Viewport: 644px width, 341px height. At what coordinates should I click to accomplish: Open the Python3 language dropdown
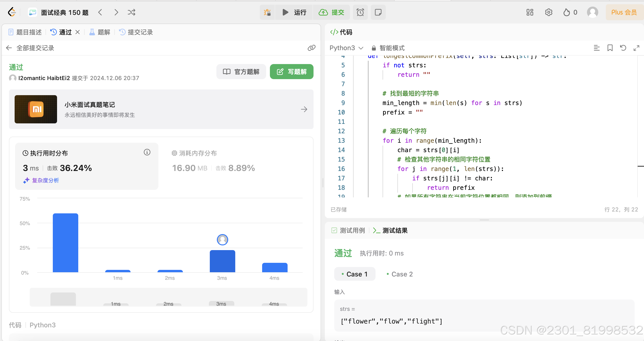pyautogui.click(x=346, y=48)
